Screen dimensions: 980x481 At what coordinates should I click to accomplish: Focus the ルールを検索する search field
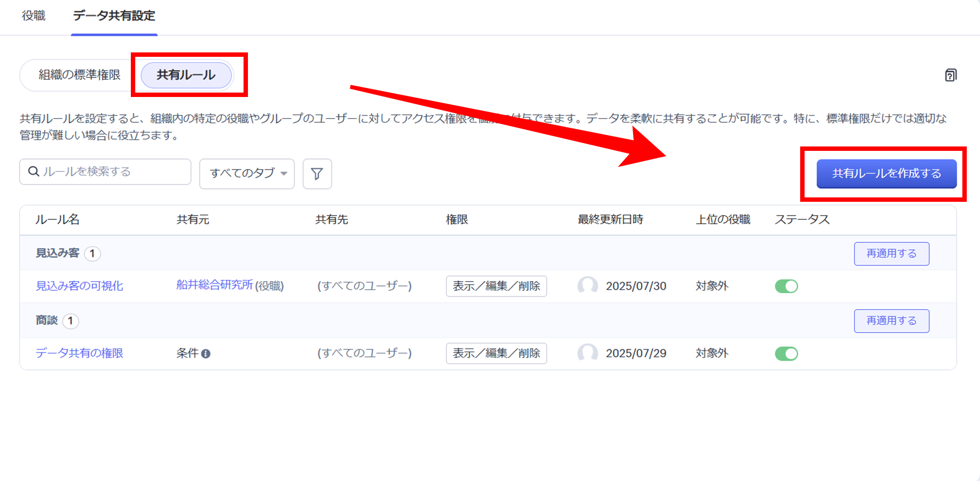113,171
